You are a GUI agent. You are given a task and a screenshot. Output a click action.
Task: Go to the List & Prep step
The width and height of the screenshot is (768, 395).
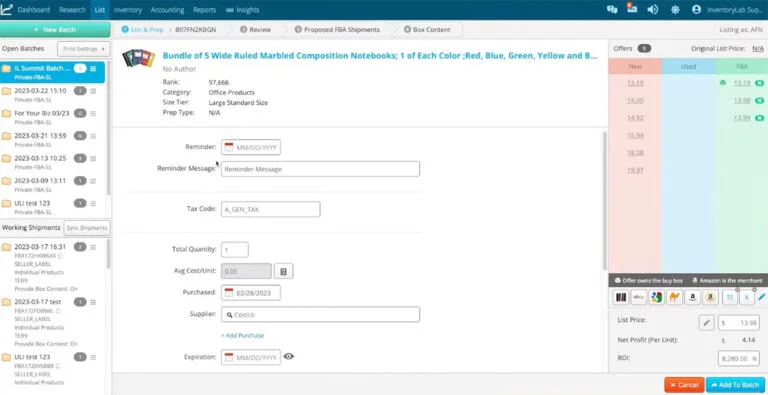click(143, 29)
